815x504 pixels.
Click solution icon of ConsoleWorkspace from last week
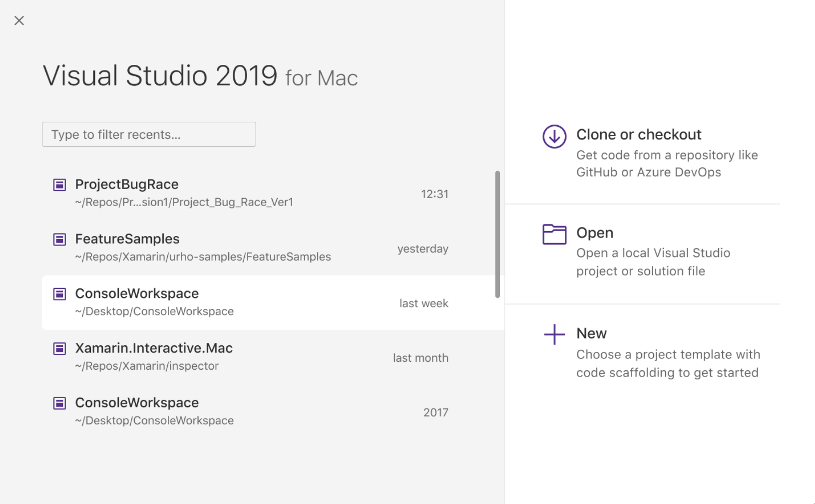(x=59, y=294)
